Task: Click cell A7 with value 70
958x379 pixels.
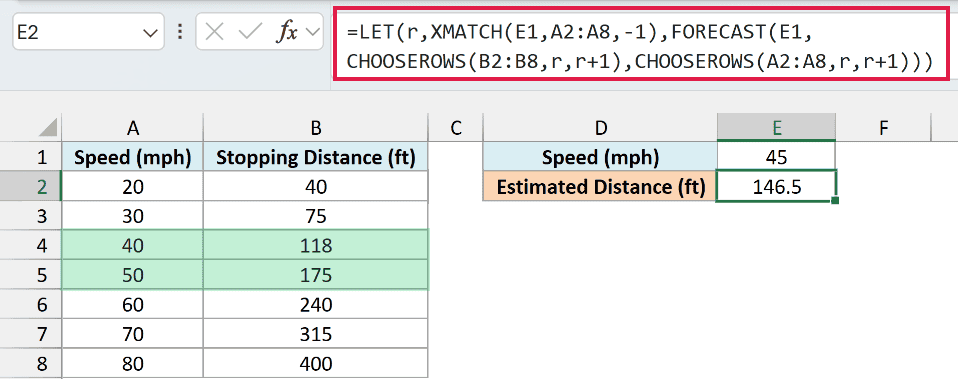Action: tap(133, 334)
